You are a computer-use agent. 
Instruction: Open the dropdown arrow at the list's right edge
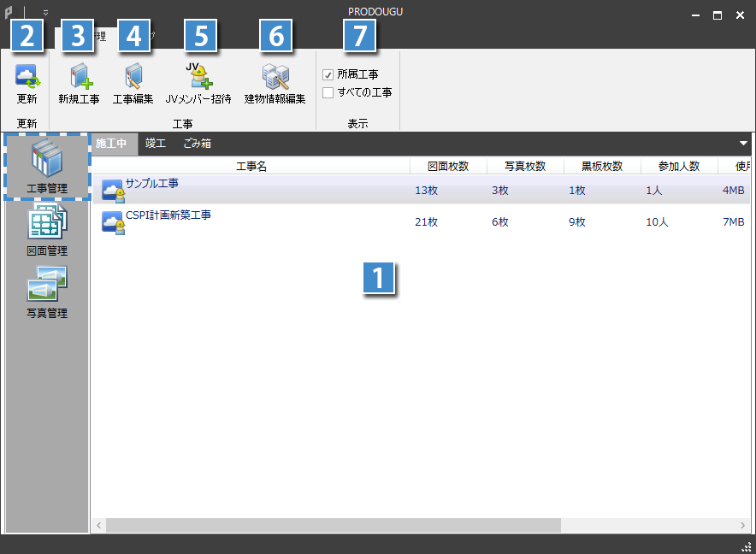tap(745, 144)
